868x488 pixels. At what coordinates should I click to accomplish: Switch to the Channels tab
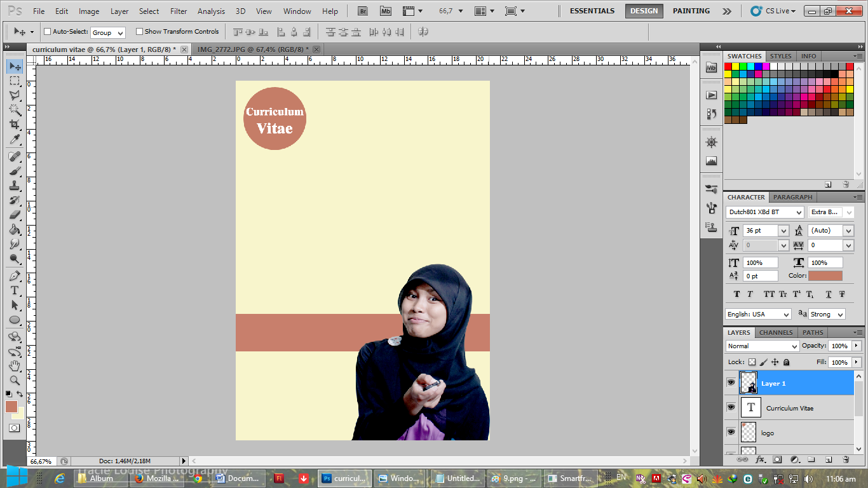pyautogui.click(x=776, y=332)
